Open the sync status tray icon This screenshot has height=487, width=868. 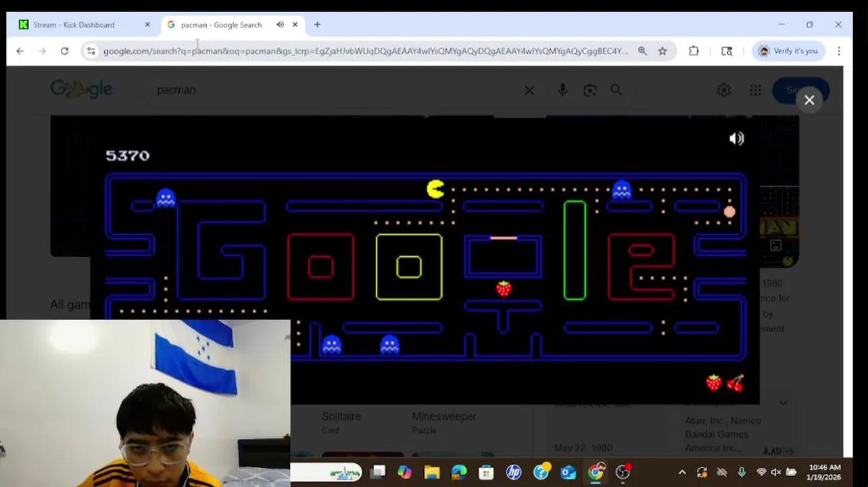click(702, 472)
